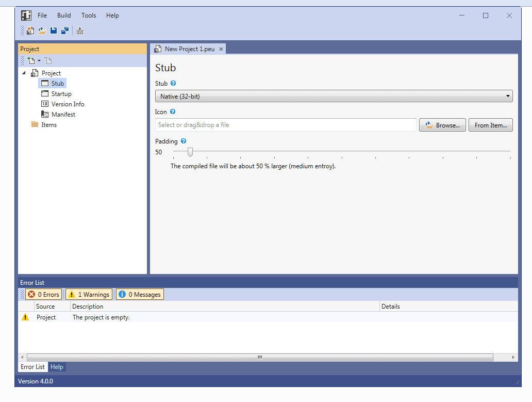The height and width of the screenshot is (402, 532).
Task: Click the icon file drop field
Action: 285,124
